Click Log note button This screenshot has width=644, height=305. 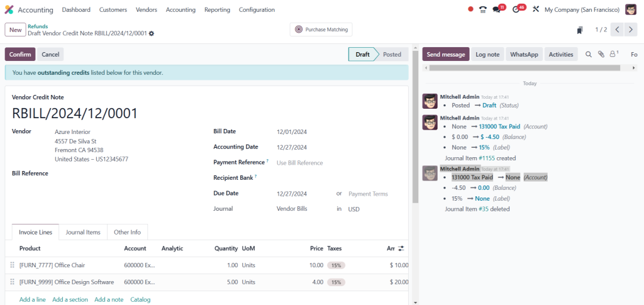[x=487, y=54]
